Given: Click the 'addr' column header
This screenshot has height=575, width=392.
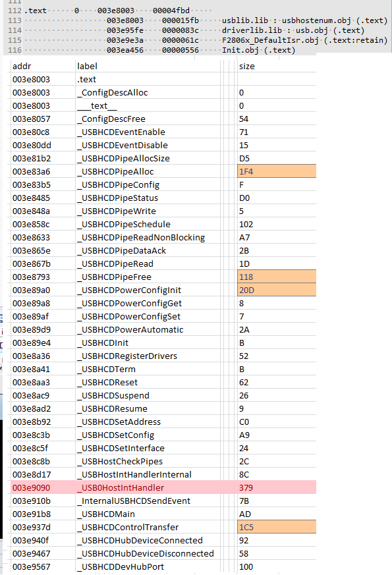Looking at the screenshot, I should coord(43,66).
